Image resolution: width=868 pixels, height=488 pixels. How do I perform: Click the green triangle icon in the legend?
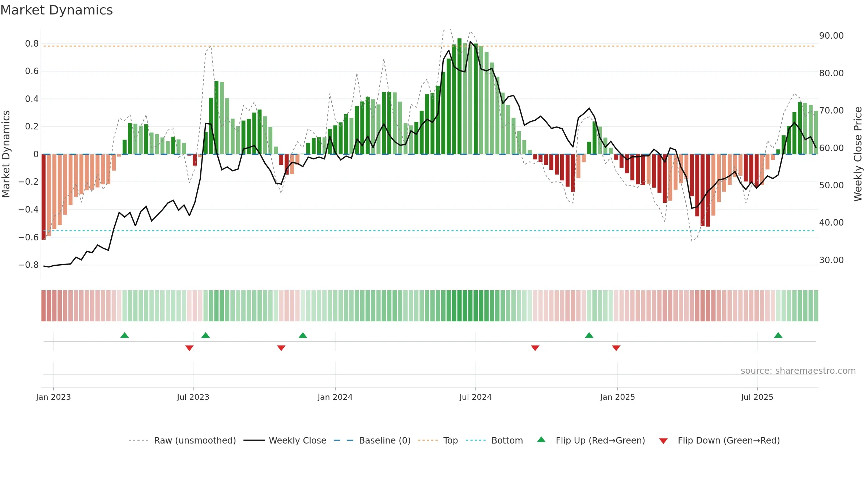(541, 440)
